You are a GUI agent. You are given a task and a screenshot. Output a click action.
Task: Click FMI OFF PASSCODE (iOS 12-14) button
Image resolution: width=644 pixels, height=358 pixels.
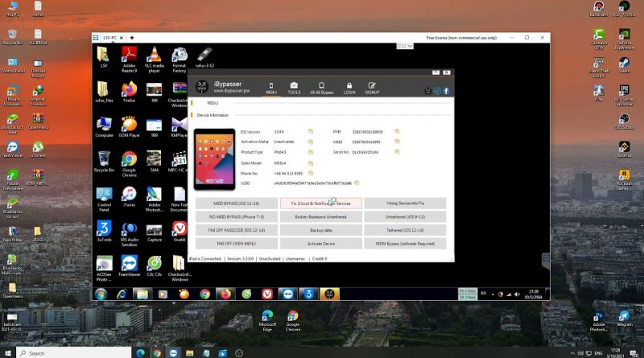(237, 230)
